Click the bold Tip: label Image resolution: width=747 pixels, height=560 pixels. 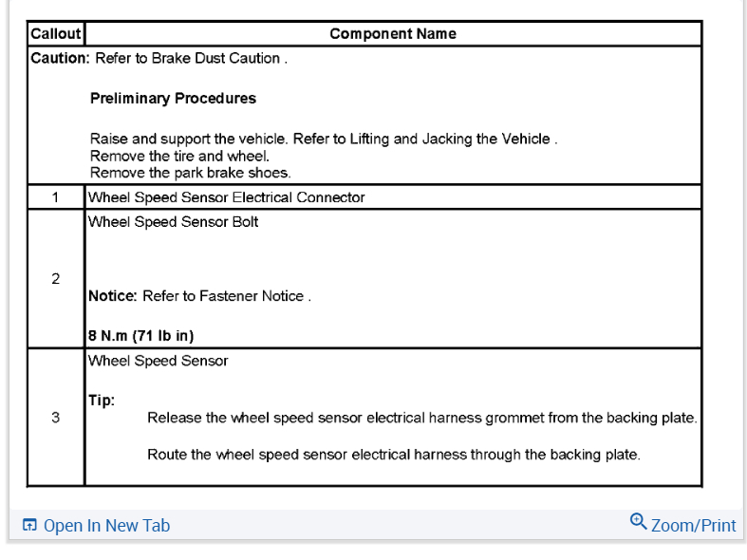click(x=102, y=400)
